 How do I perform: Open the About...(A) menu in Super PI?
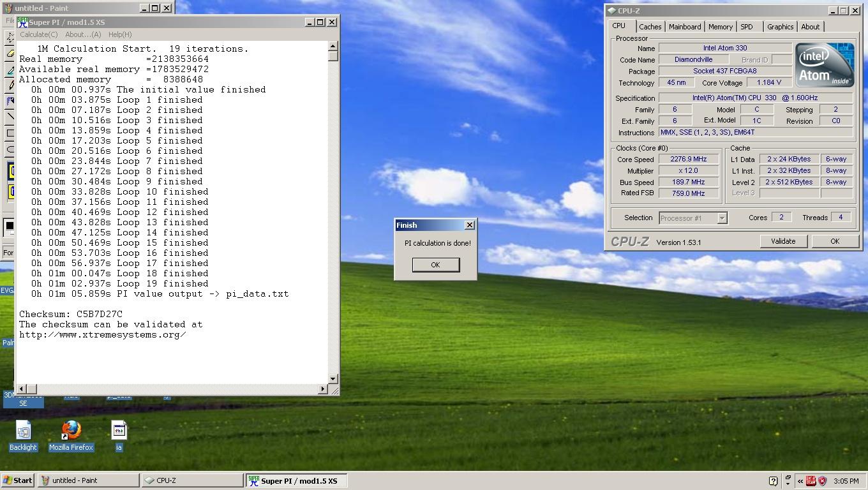coord(83,34)
